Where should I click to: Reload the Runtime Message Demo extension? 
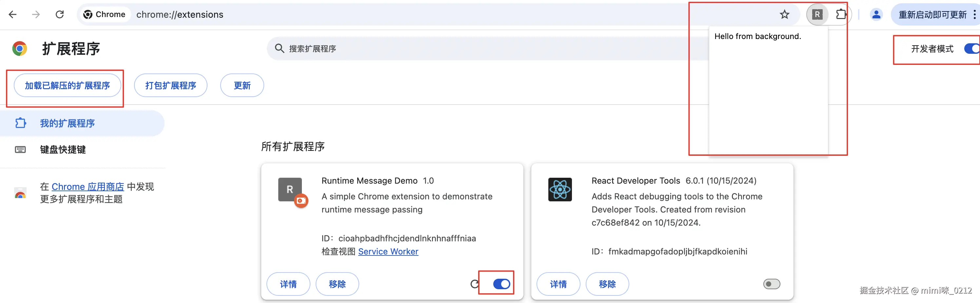coord(474,284)
